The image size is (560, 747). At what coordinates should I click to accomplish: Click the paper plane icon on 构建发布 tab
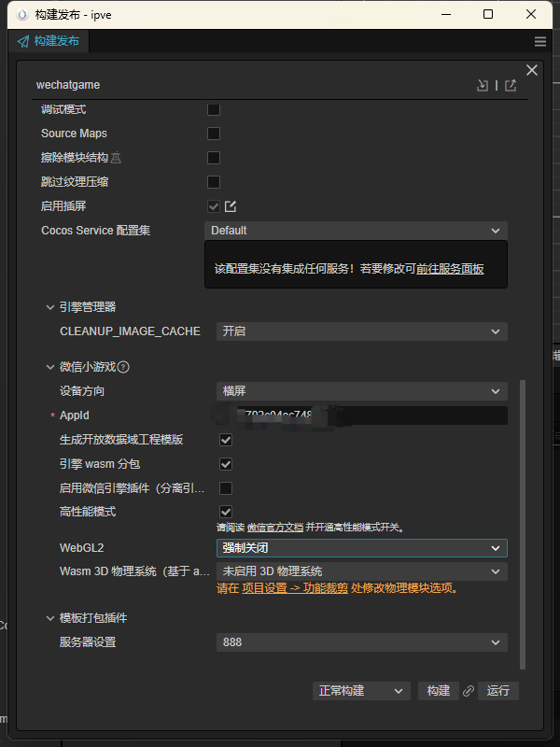coord(22,41)
